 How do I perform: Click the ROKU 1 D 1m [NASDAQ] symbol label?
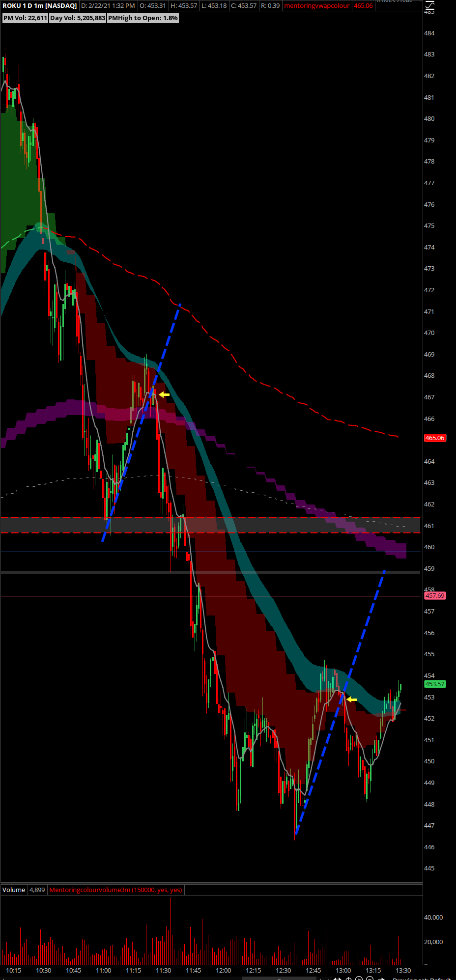(x=39, y=6)
